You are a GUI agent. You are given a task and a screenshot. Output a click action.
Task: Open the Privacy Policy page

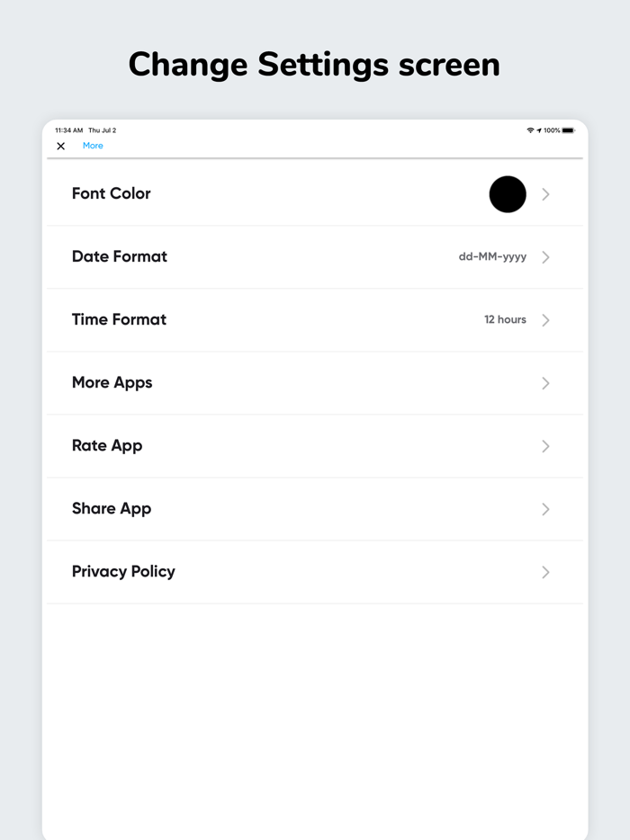[x=123, y=572]
